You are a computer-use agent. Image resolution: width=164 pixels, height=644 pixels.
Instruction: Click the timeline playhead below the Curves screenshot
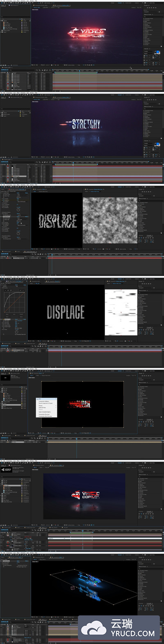point(61,347)
